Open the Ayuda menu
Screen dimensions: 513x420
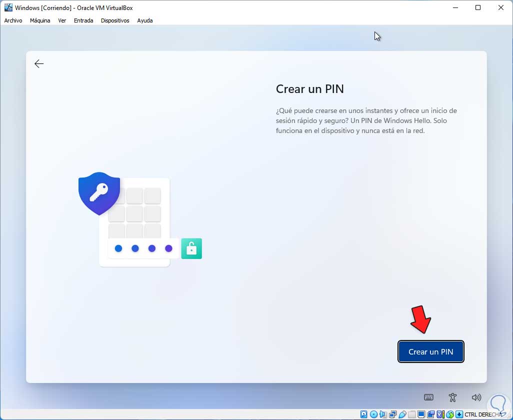pyautogui.click(x=145, y=20)
